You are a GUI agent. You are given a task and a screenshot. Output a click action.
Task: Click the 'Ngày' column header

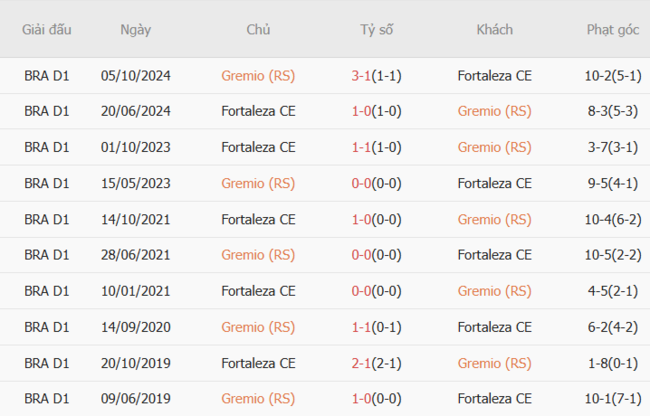tap(135, 29)
